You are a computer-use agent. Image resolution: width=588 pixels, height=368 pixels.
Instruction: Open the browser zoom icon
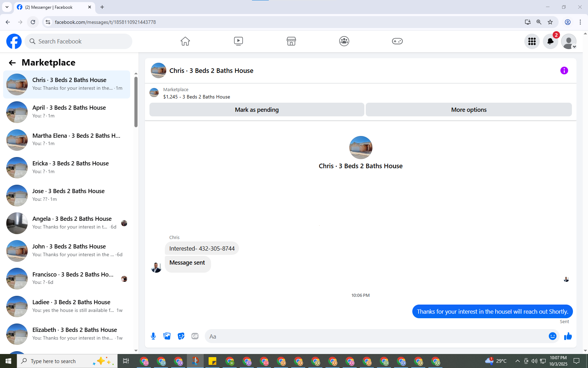click(539, 22)
